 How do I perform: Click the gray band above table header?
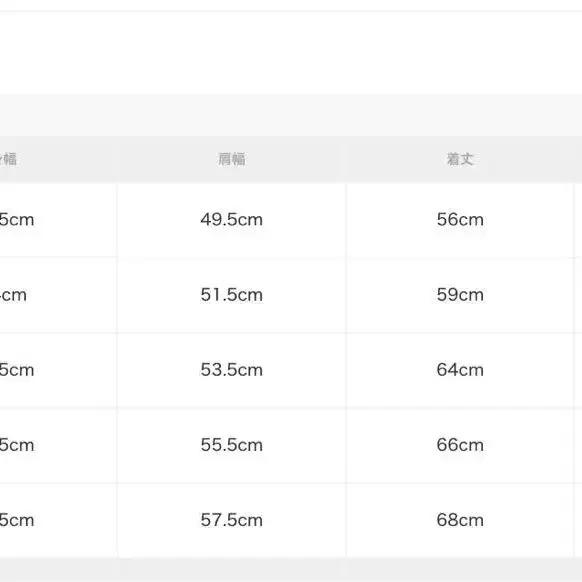(291, 115)
